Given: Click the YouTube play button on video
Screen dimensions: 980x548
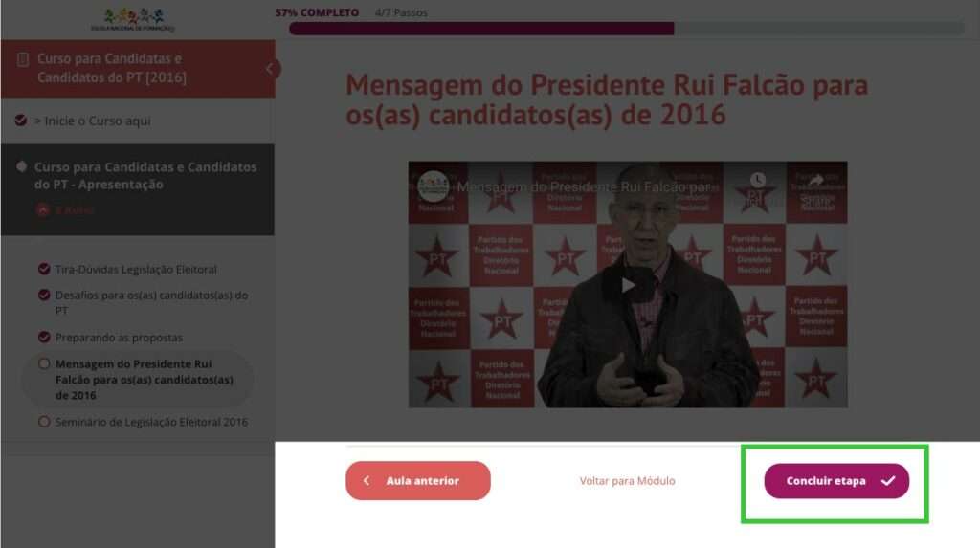Looking at the screenshot, I should [x=628, y=285].
